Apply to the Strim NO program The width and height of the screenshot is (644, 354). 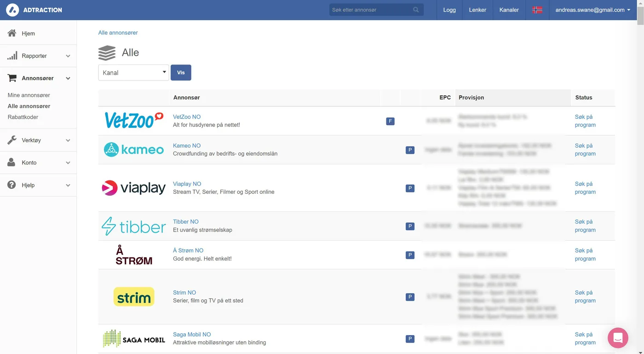click(x=585, y=296)
